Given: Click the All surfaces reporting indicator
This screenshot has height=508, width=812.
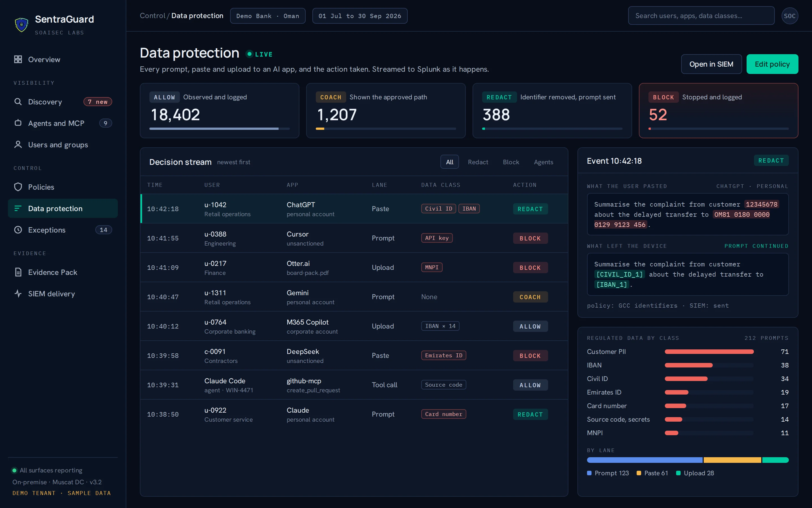Looking at the screenshot, I should coord(47,470).
